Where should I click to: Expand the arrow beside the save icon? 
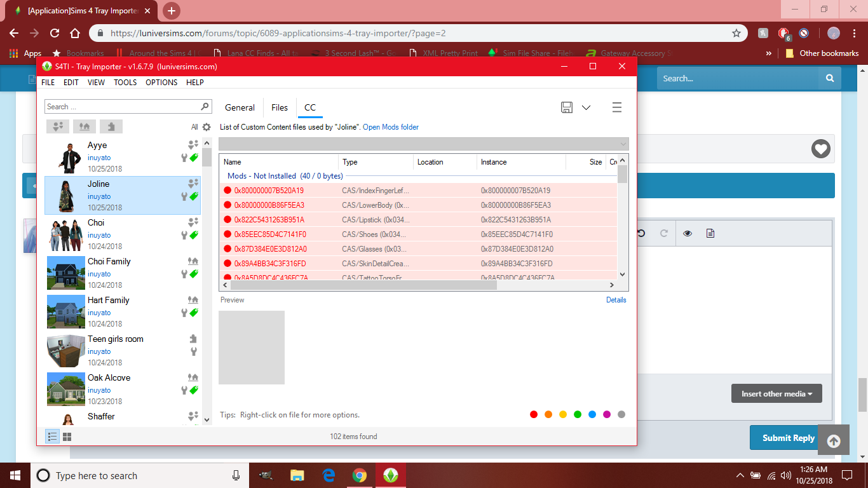[587, 107]
